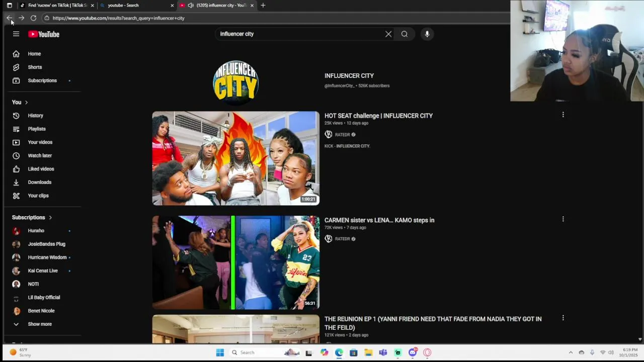This screenshot has height=362, width=644.
Task: Start voice search with the microphone icon
Action: click(427, 34)
